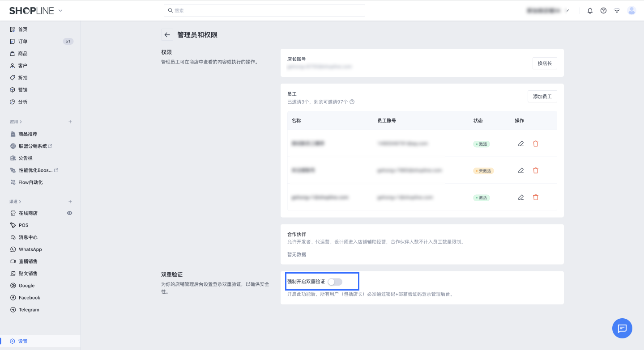
Task: Click the help question mark icon
Action: (x=603, y=11)
